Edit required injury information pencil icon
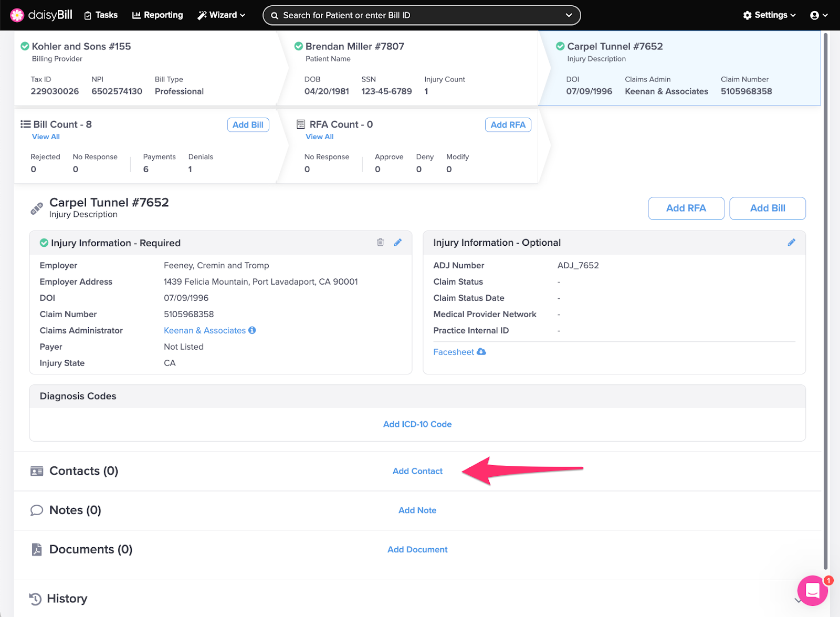 click(398, 242)
